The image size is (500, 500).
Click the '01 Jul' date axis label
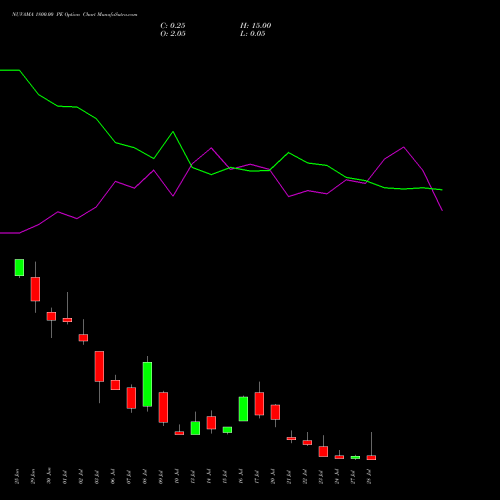(x=65, y=477)
